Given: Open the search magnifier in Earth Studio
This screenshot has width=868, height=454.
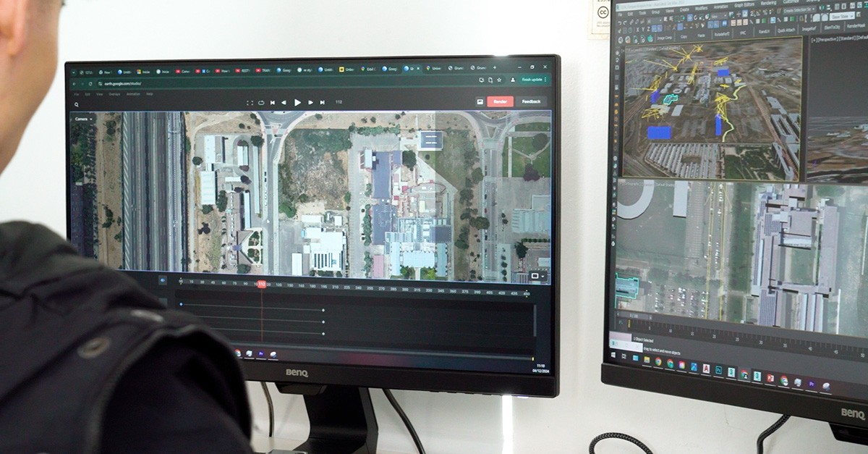Looking at the screenshot, I should click(77, 105).
